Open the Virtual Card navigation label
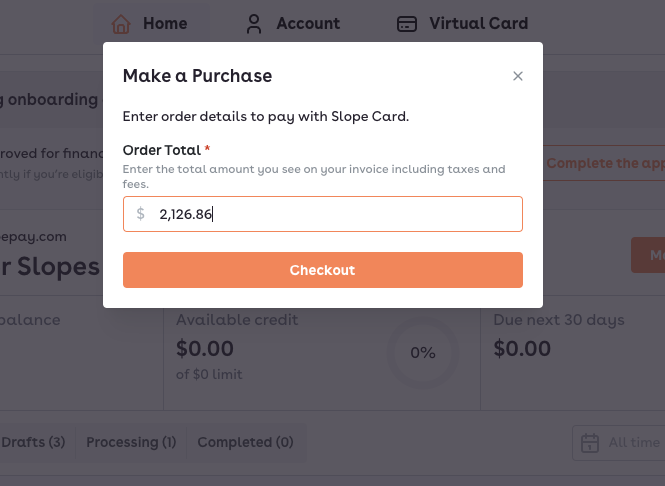 click(x=478, y=23)
